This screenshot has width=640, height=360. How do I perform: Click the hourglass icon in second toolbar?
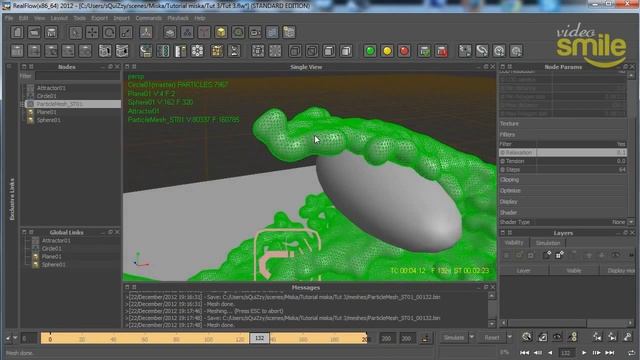coord(234,51)
